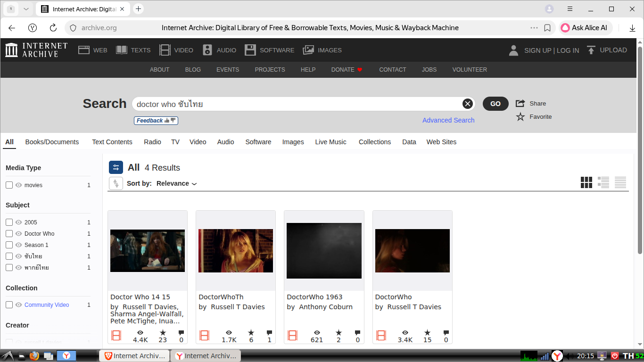Click the Upload arrow icon
The image size is (644, 362).
coord(591,50)
